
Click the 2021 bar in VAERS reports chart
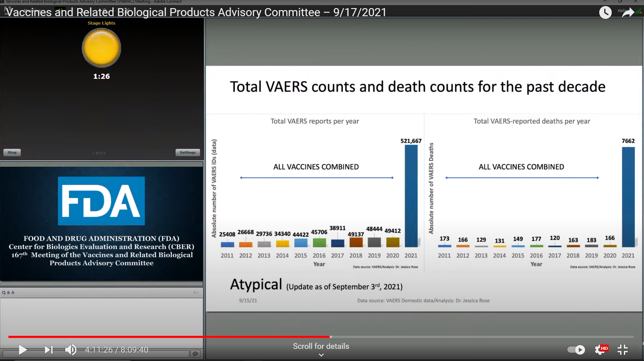tap(411, 196)
